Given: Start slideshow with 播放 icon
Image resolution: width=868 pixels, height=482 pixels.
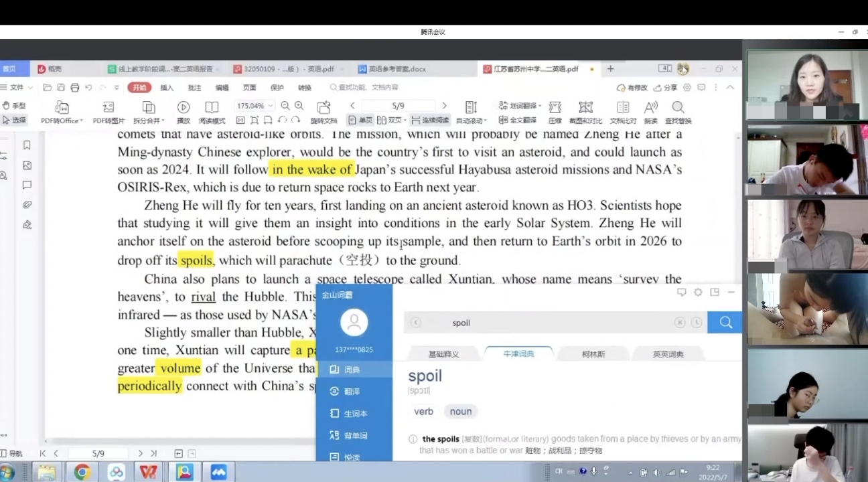Looking at the screenshot, I should click(183, 107).
